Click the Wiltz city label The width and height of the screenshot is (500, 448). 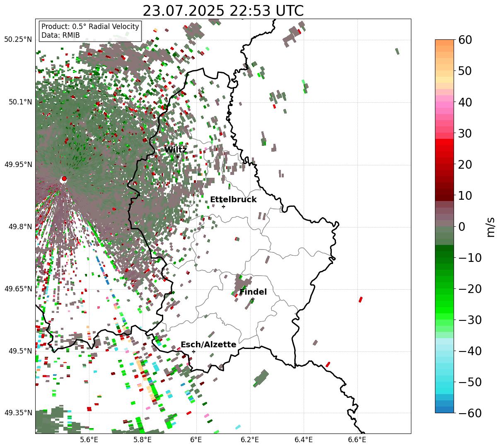pos(176,150)
